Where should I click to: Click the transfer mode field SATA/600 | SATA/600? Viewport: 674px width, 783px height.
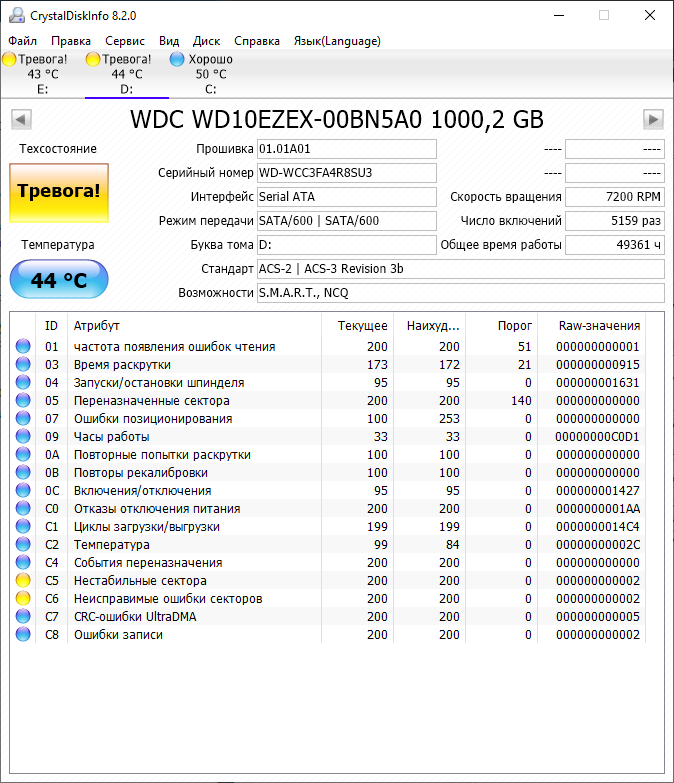click(347, 221)
